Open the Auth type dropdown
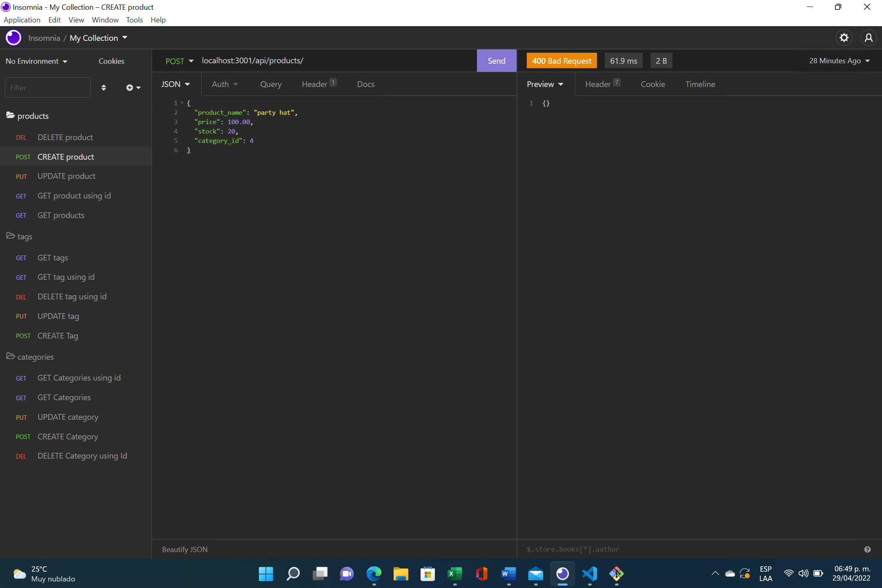882x588 pixels. tap(225, 84)
